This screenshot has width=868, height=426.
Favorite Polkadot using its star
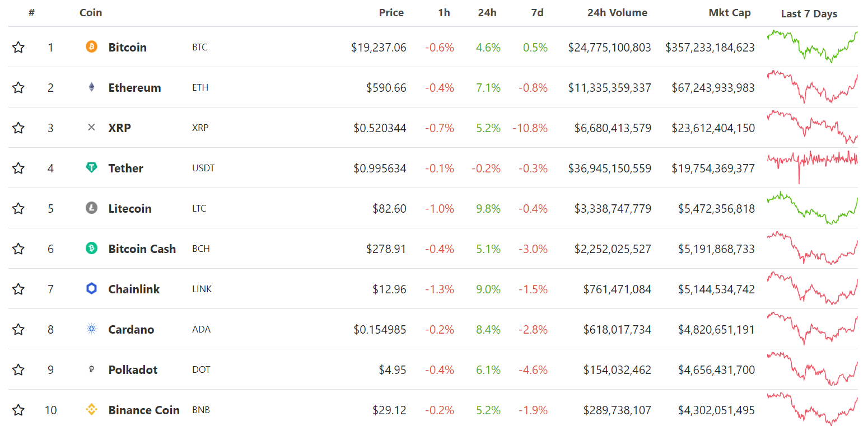(18, 369)
